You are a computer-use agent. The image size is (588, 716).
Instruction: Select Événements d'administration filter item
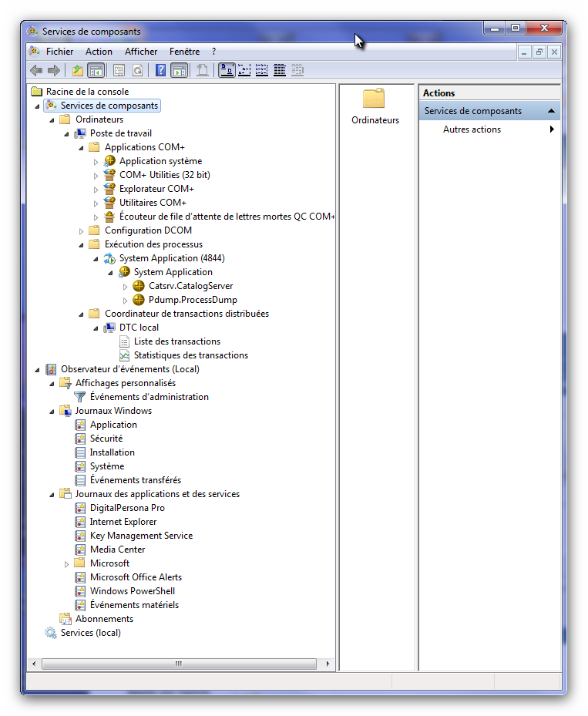(x=149, y=397)
